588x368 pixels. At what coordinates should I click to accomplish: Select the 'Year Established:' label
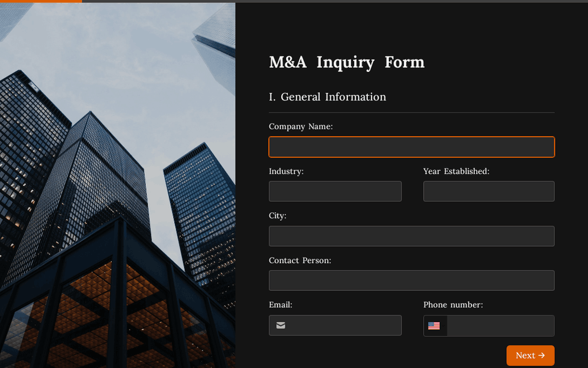point(456,171)
